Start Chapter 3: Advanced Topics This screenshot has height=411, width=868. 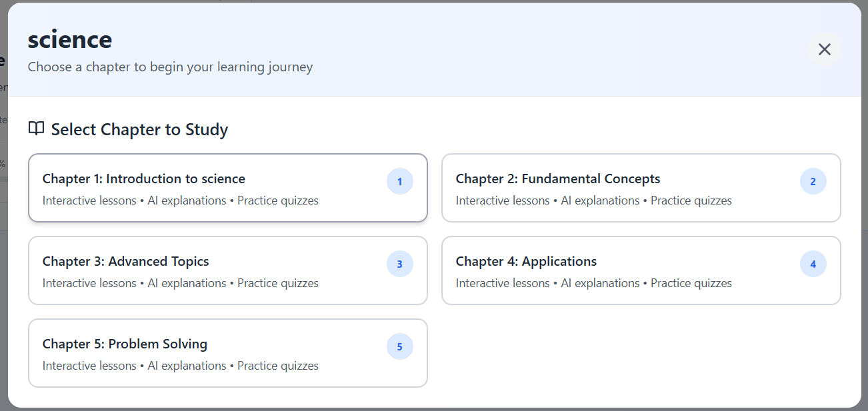[126, 261]
